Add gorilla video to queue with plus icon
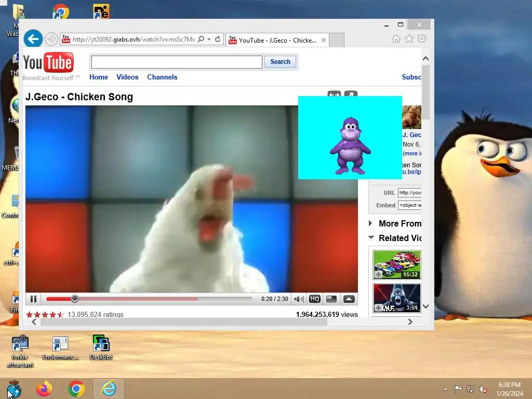Image resolution: width=532 pixels, height=399 pixels. [378, 308]
